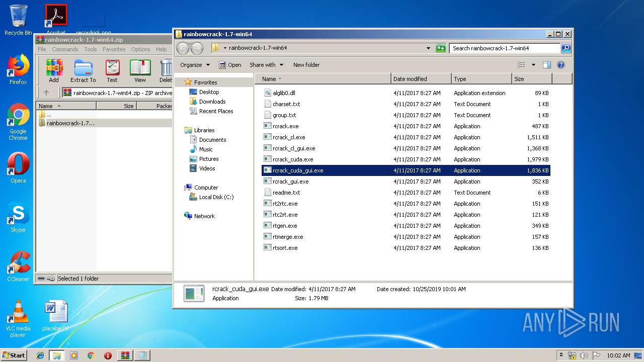644x362 pixels.
Task: Open Recycle Bin on desktop
Action: pyautogui.click(x=18, y=20)
